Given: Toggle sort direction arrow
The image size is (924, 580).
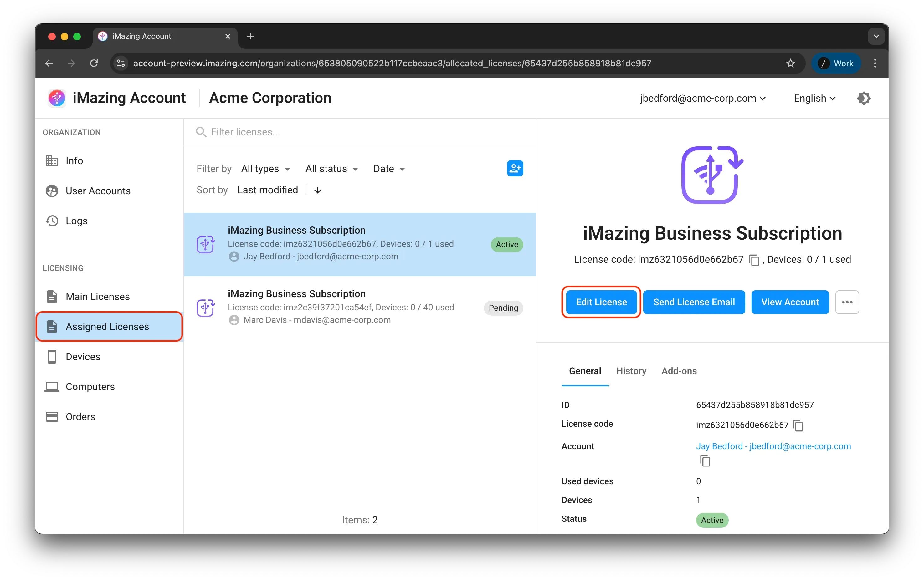Looking at the screenshot, I should coord(317,190).
